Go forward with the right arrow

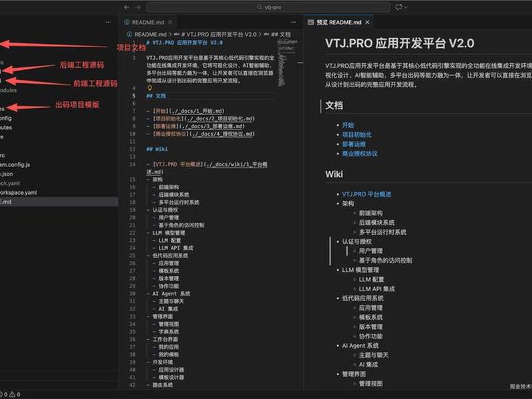(x=138, y=7)
